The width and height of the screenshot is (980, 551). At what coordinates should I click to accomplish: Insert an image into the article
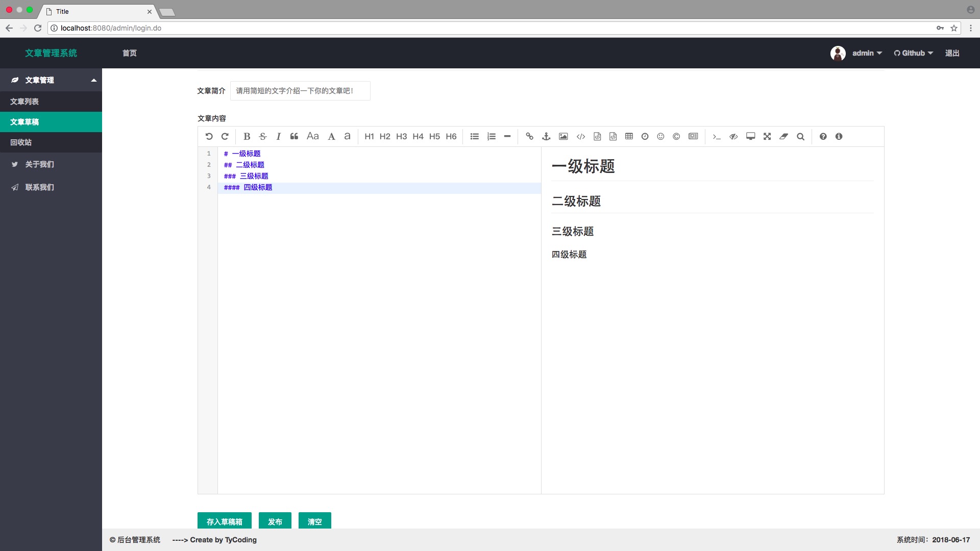[563, 136]
